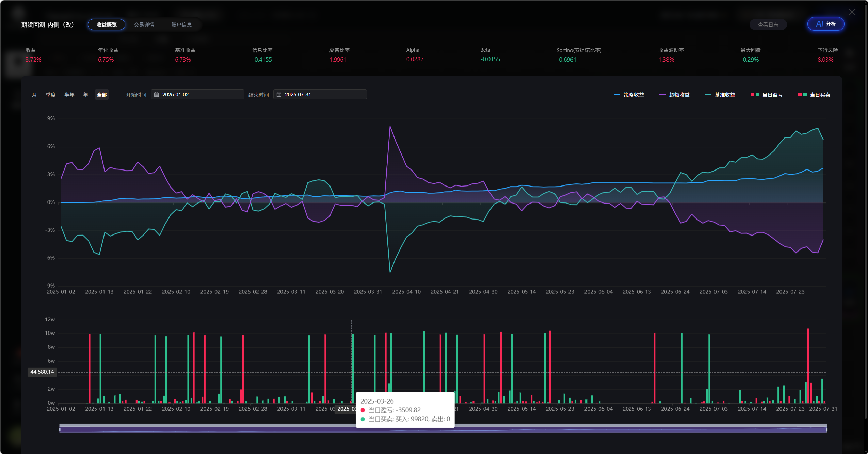Viewport: 868px width, 454px height.
Task: Click the 下行风险 value 8.03%
Action: click(825, 60)
